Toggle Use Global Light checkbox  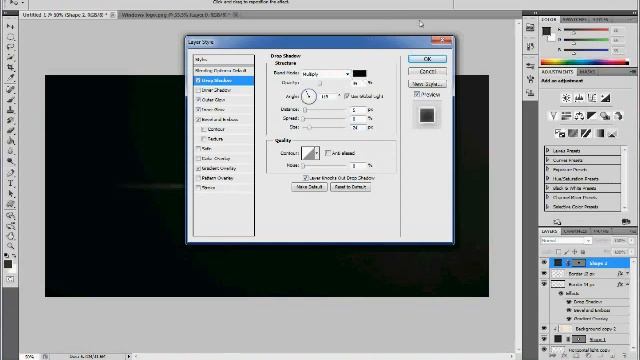click(347, 96)
